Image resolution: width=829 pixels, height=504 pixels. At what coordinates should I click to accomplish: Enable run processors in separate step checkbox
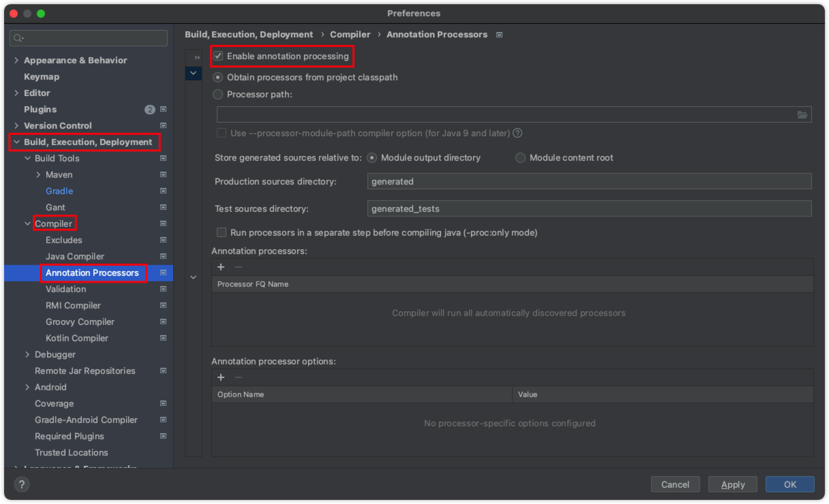[222, 233]
